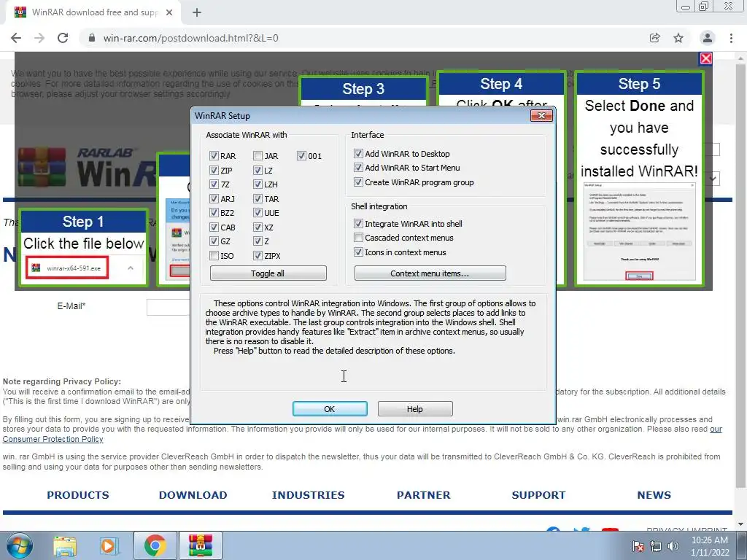
Task: Switch to Chrome in taskbar
Action: (155, 545)
